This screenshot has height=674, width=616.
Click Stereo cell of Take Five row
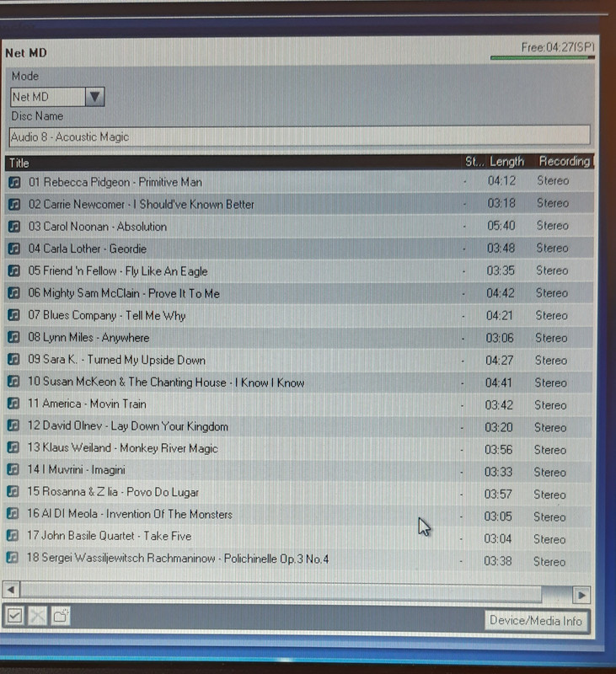click(x=549, y=539)
